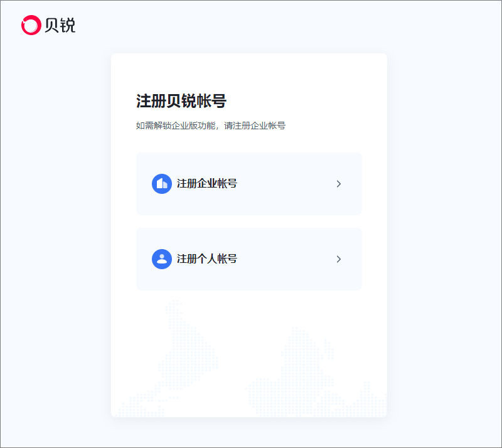Viewport: 502px width, 448px height.
Task: Select the 注册企业帐号 label text
Action: click(x=207, y=184)
